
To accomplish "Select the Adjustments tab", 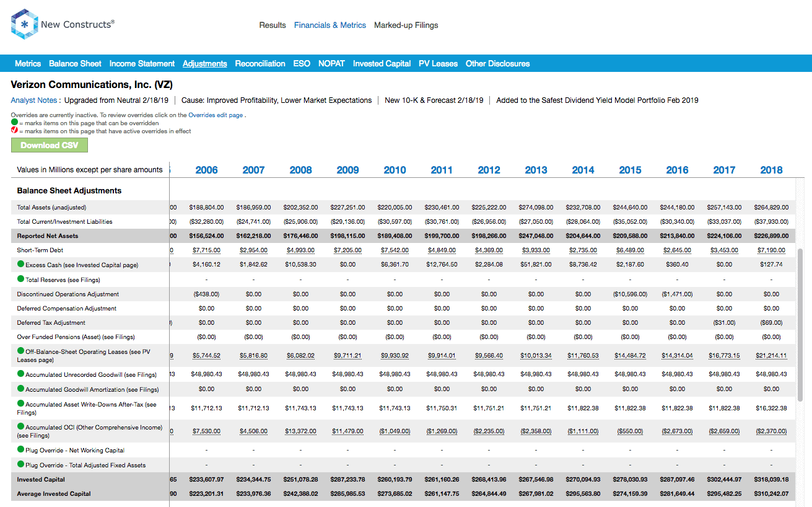I will [x=205, y=63].
